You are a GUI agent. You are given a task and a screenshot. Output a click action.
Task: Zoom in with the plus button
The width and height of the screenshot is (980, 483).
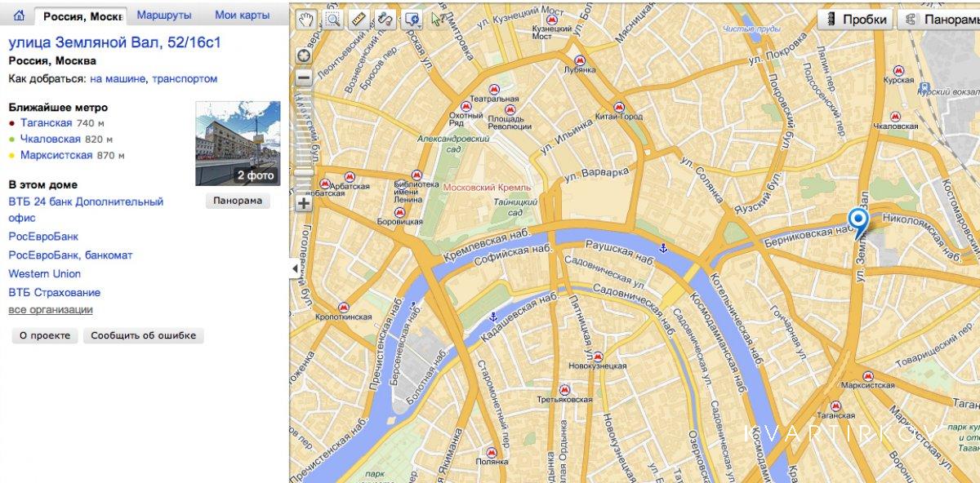(x=304, y=203)
